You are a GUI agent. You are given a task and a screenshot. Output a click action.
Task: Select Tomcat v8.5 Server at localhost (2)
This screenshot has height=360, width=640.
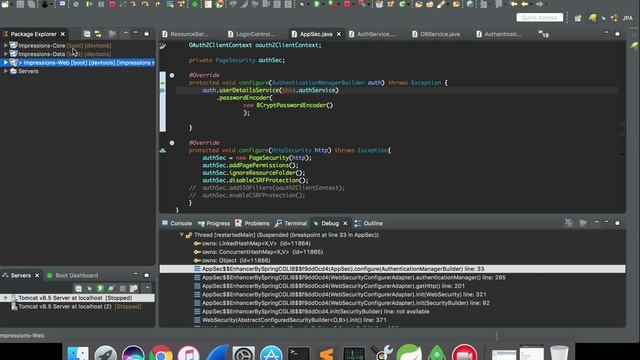pos(76,307)
